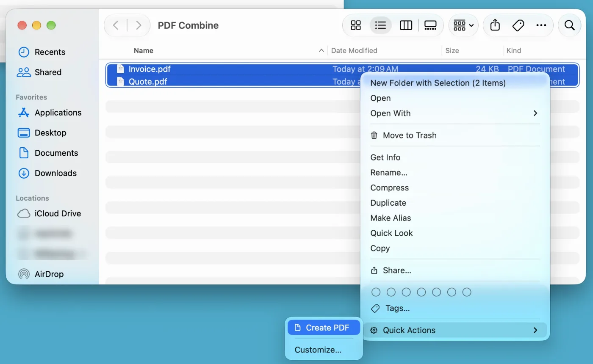
Task: Choose Duplicate in context menu
Action: point(455,203)
